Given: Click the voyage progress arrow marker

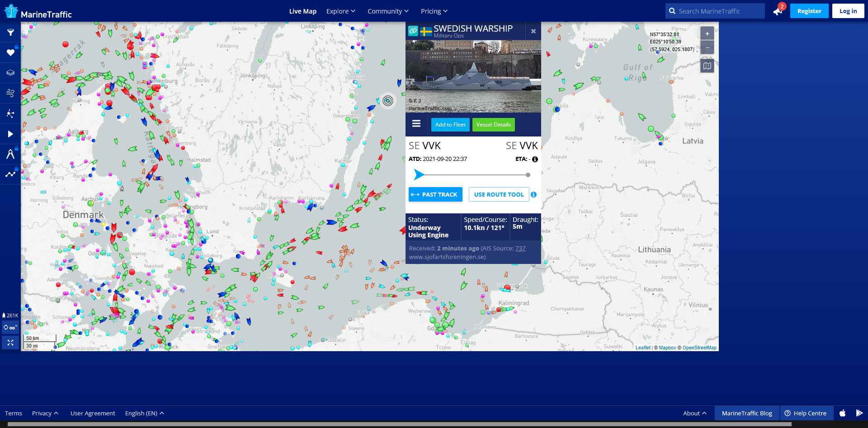Looking at the screenshot, I should point(419,174).
